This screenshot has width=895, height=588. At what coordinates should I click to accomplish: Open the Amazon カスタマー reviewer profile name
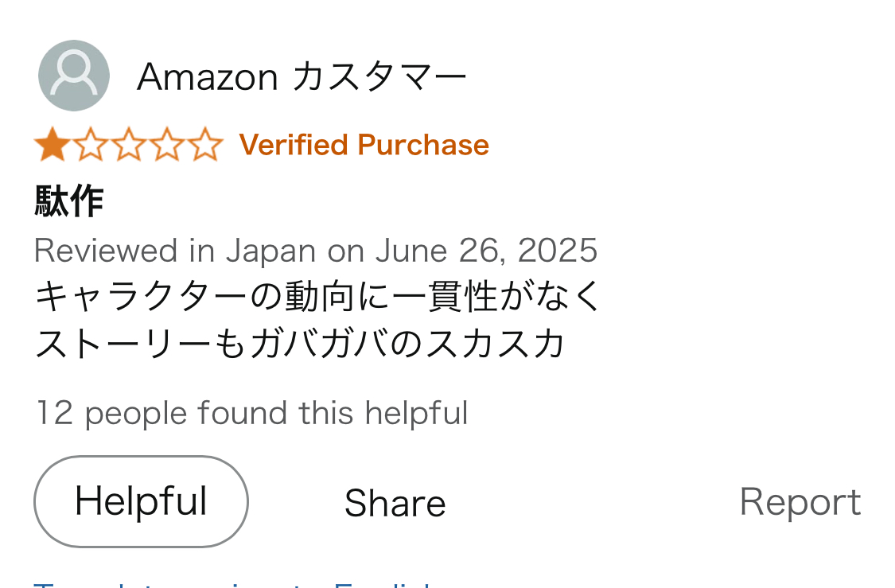coord(302,76)
